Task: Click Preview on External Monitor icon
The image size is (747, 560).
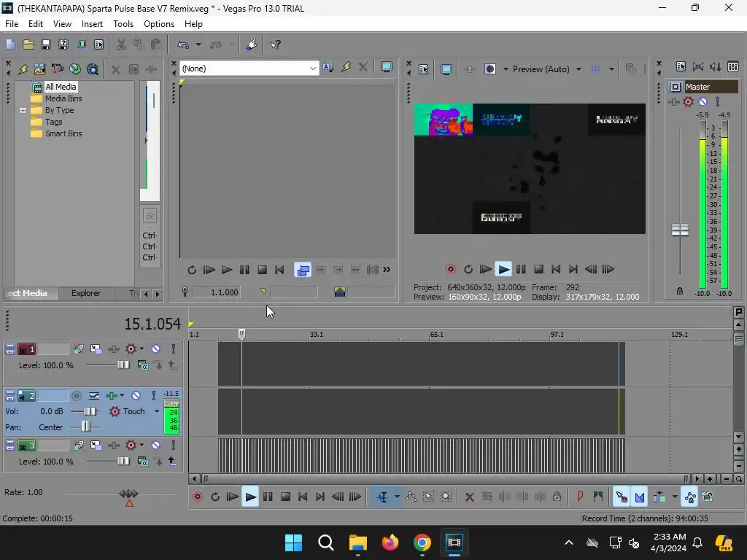Action: pos(446,69)
